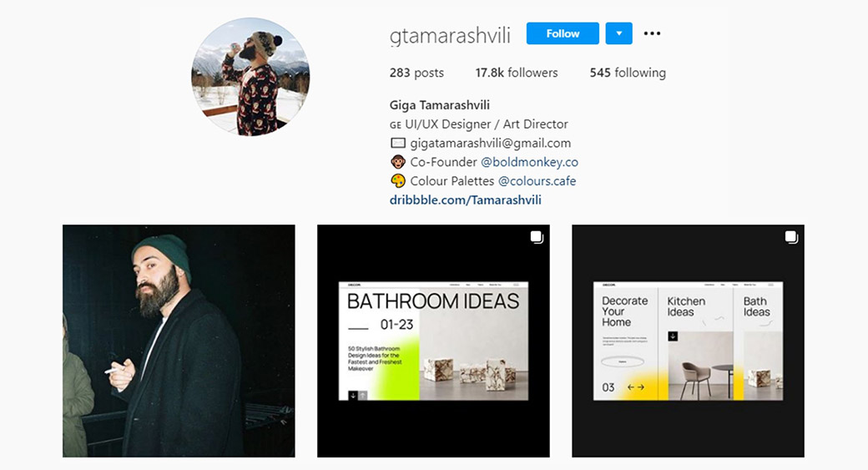Open the three-dot more options menu
The height and width of the screenshot is (470, 868).
(x=652, y=33)
